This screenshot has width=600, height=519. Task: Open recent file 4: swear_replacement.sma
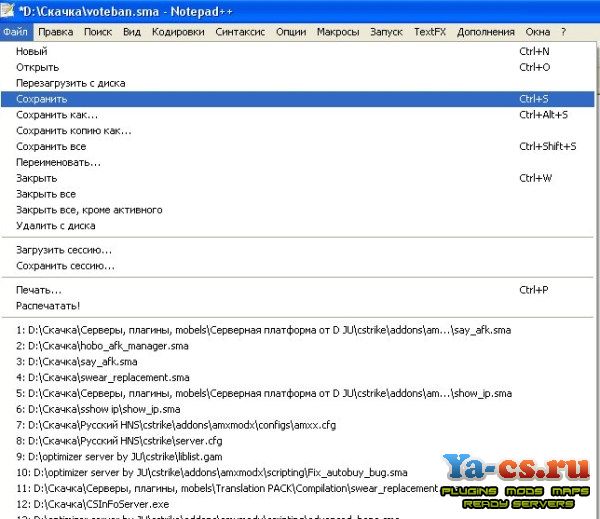click(298, 377)
